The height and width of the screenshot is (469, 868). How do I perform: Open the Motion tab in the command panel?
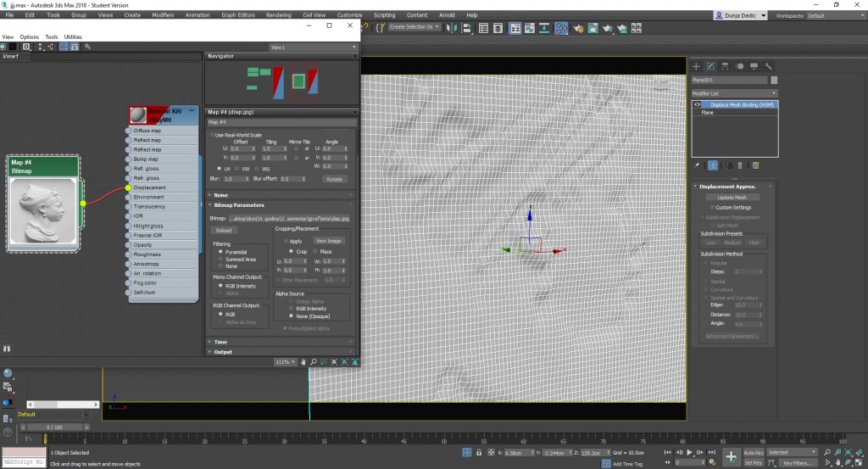[739, 66]
